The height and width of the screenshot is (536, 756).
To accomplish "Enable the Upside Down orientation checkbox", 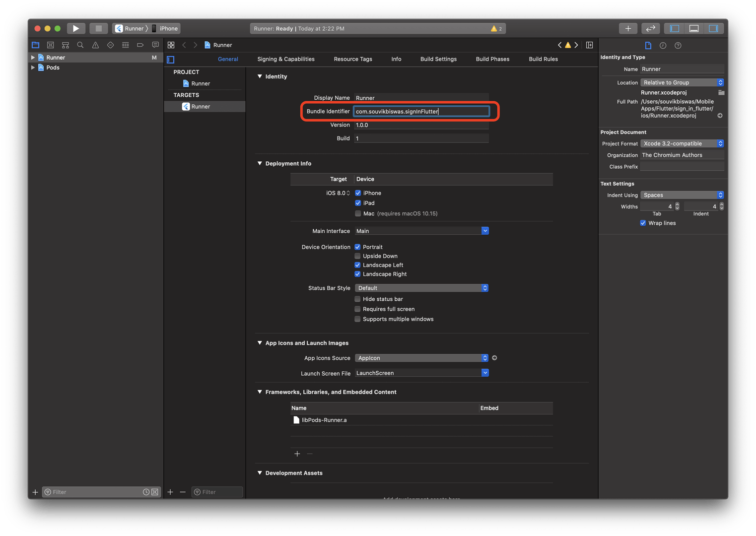I will (x=357, y=256).
